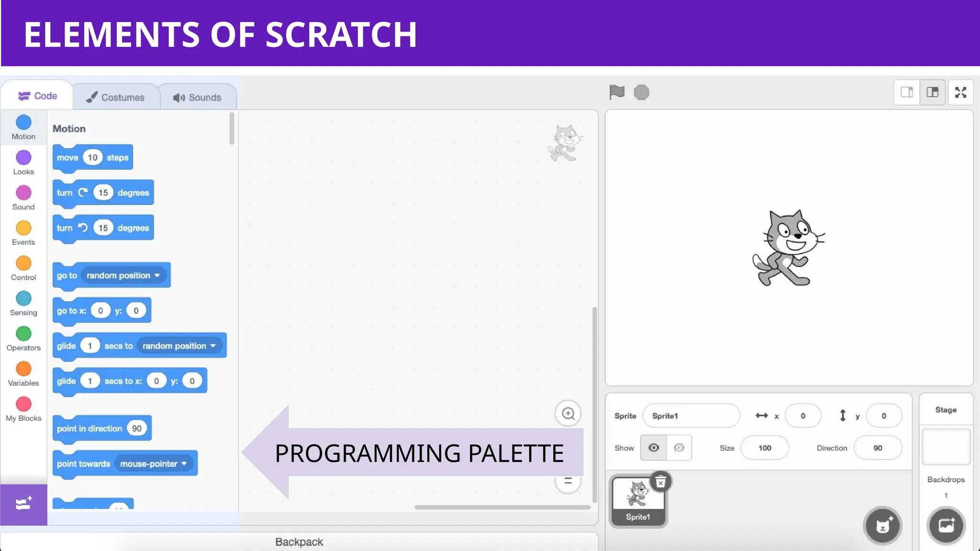
Task: Open the Choose a Backdrop button
Action: (946, 526)
